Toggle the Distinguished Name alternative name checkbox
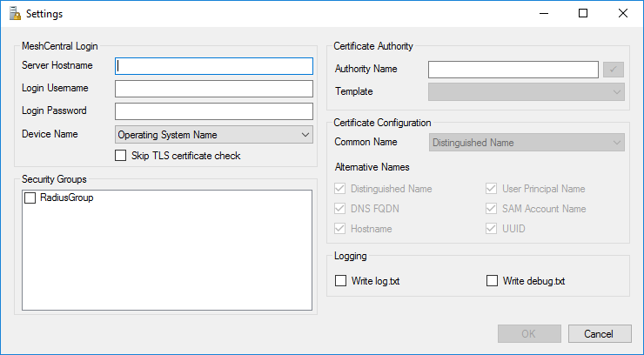 point(341,189)
